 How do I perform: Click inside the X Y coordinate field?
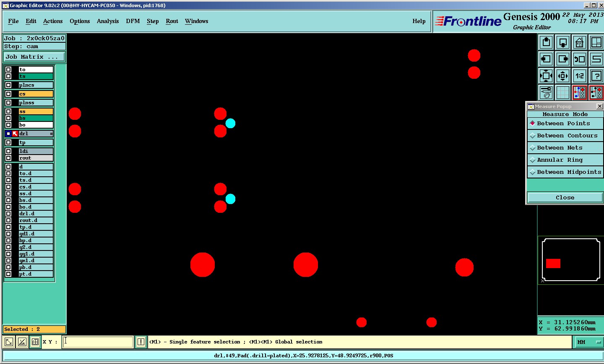98,342
